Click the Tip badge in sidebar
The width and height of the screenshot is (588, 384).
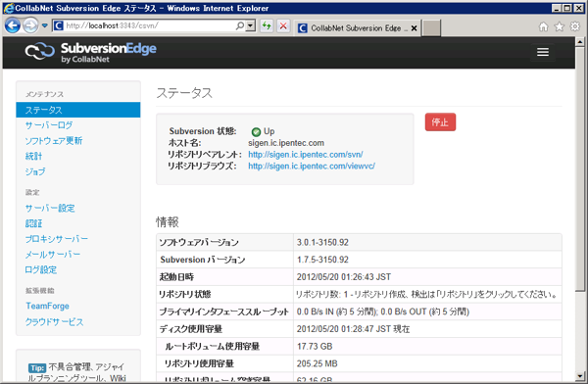point(37,368)
